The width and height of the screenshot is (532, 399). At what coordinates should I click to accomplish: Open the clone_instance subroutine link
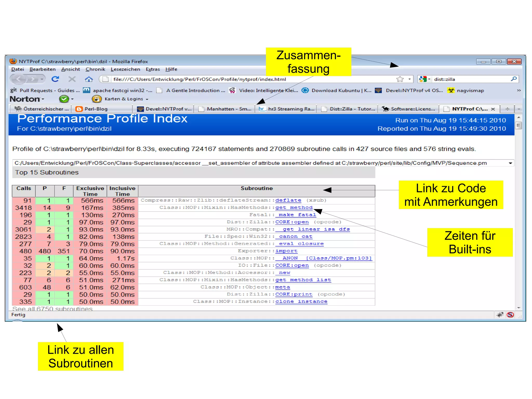tap(301, 301)
